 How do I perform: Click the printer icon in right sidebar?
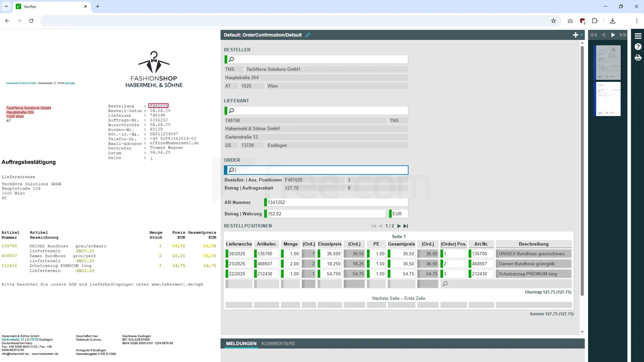click(x=638, y=58)
